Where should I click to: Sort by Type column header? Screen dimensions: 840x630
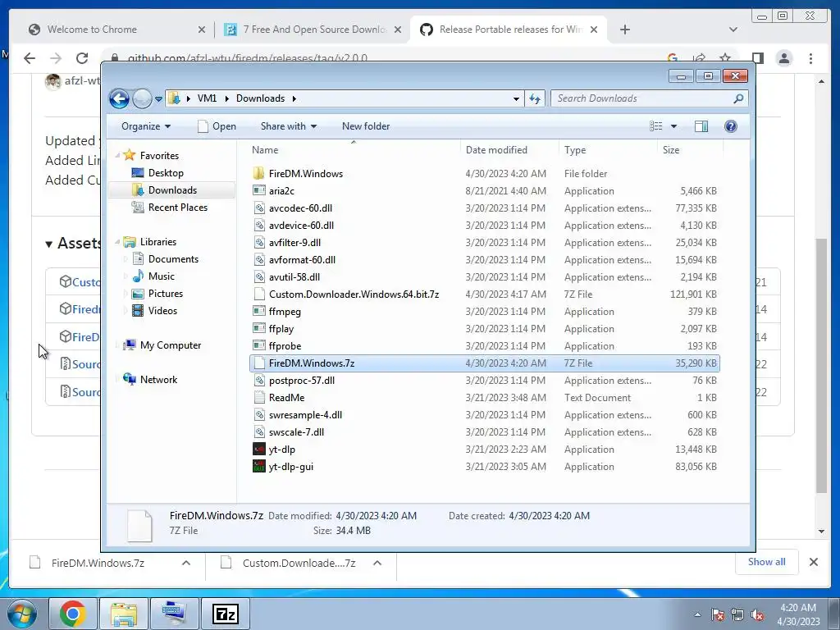click(608, 150)
